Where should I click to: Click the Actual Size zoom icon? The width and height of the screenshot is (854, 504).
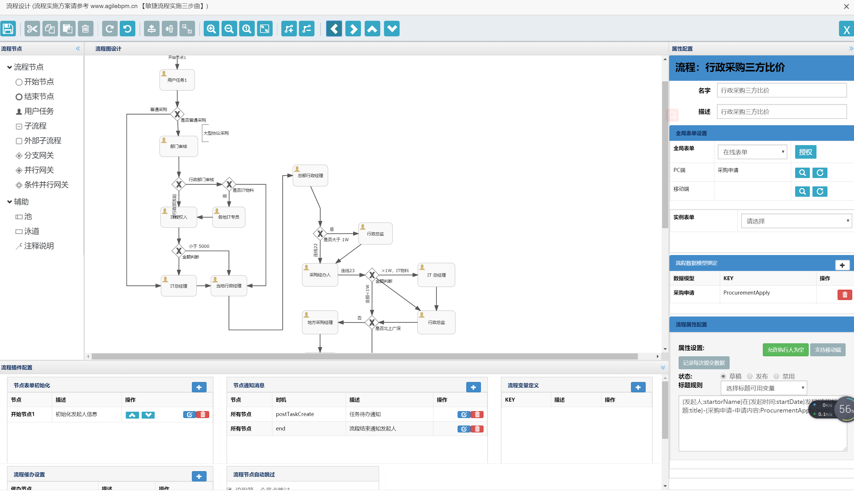(247, 29)
